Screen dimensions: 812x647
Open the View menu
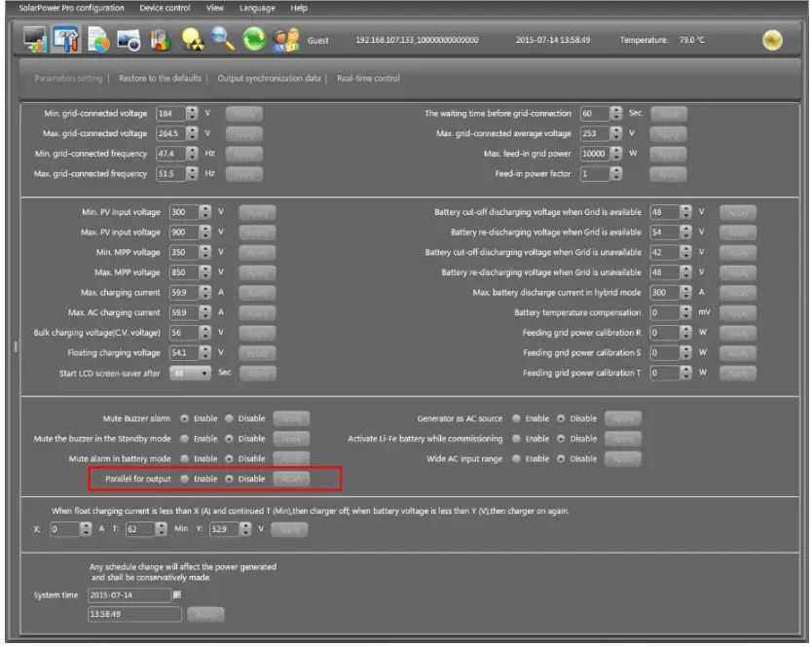[x=215, y=8]
